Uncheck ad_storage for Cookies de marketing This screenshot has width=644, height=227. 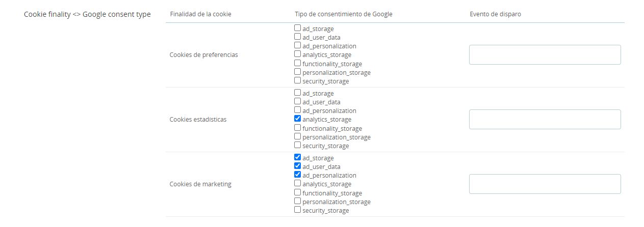[298, 158]
